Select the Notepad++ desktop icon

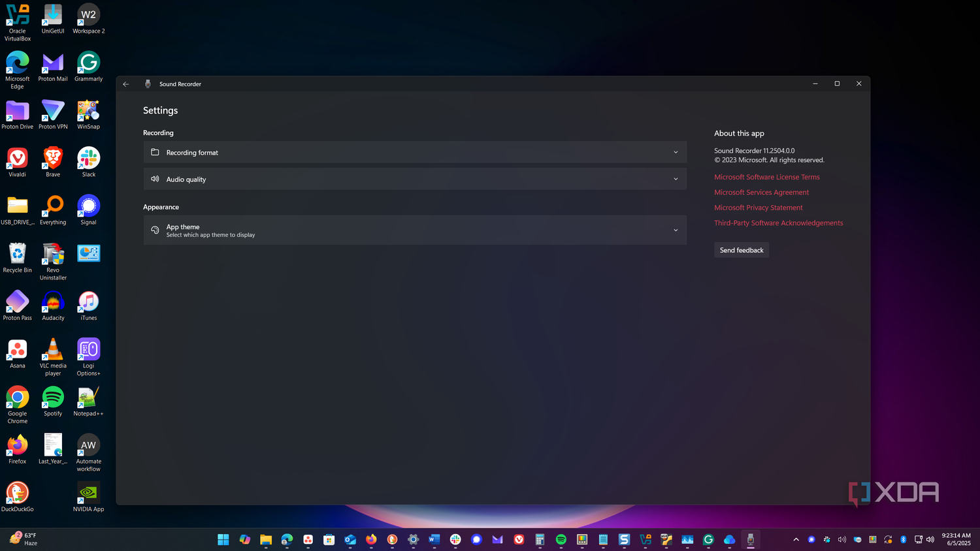pos(89,401)
